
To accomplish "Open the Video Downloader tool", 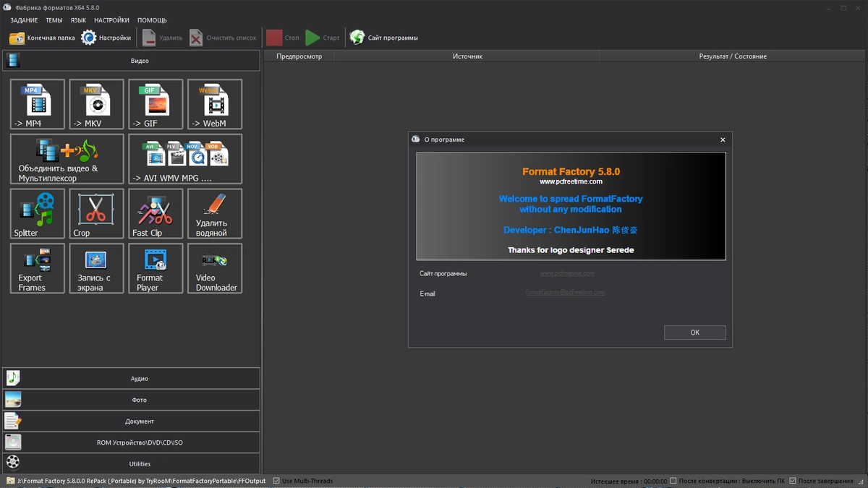I will pyautogui.click(x=215, y=268).
